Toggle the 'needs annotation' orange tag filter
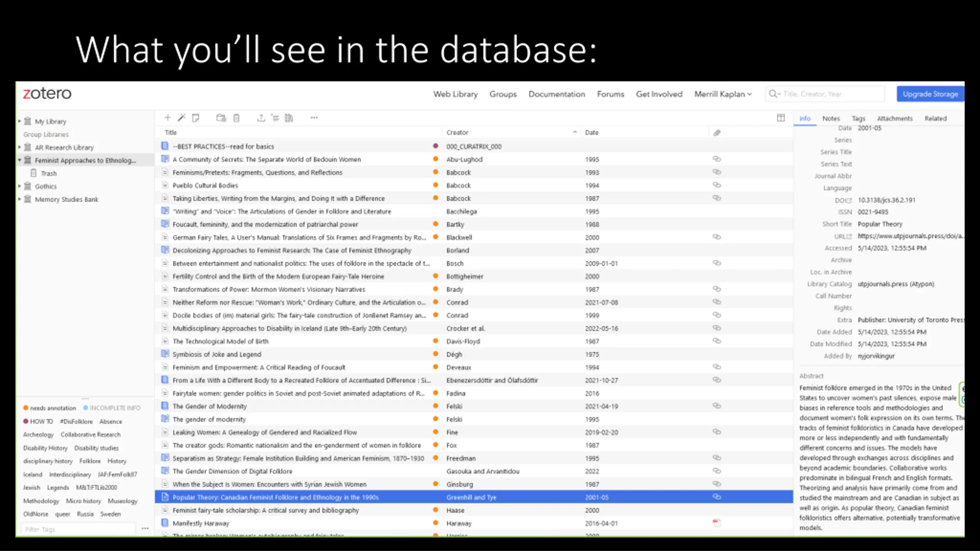The width and height of the screenshot is (980, 551). pos(50,408)
